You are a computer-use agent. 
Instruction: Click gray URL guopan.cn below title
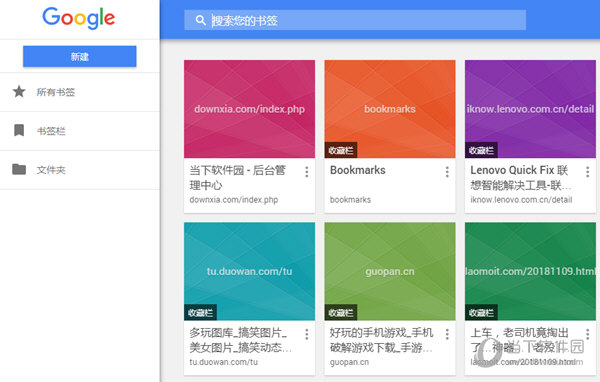pyautogui.click(x=349, y=362)
